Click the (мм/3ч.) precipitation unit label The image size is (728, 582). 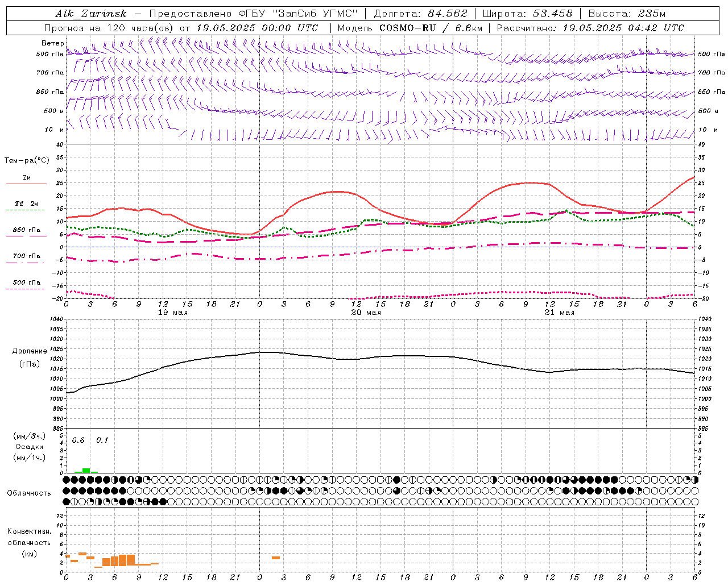[x=29, y=436]
